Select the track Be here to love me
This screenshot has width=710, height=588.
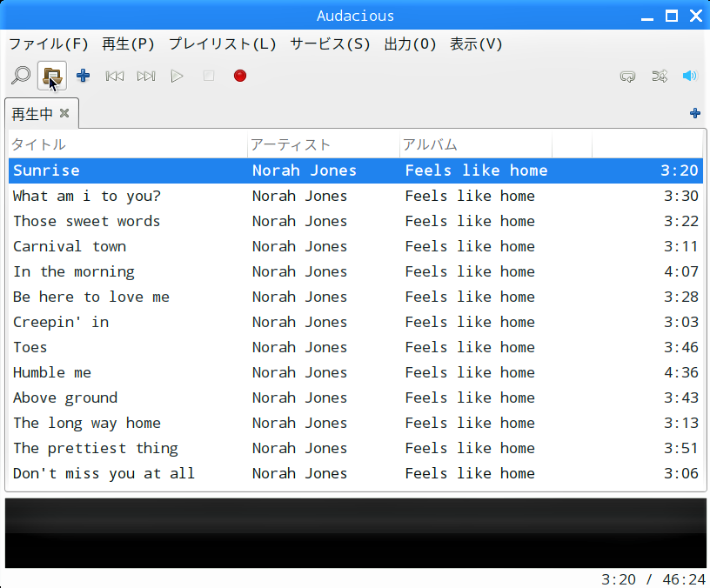[356, 297]
